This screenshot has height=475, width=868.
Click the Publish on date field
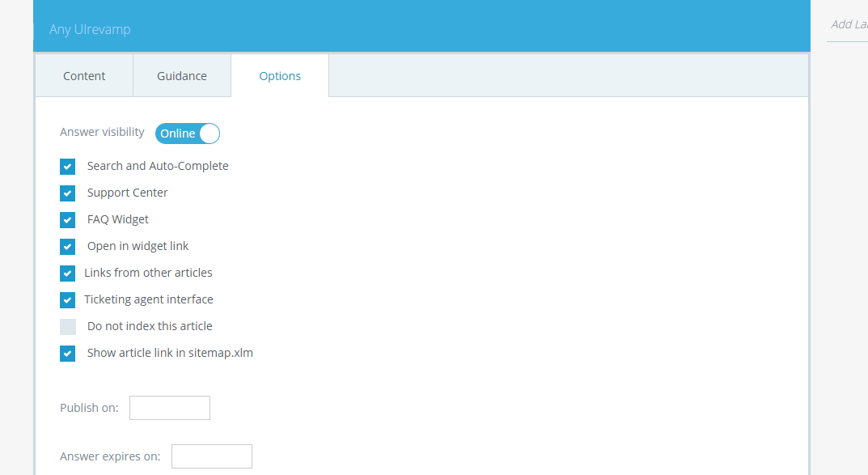170,408
